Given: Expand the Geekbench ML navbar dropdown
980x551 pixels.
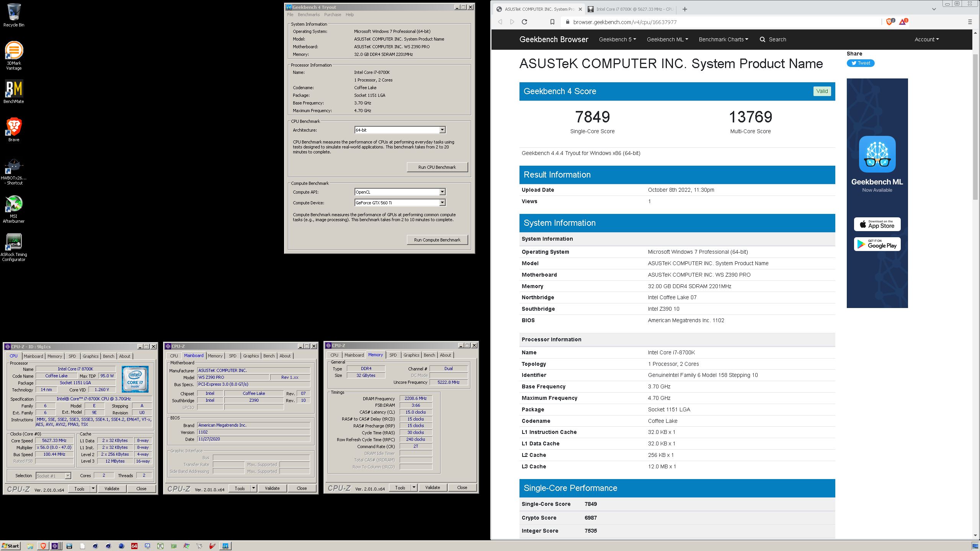Looking at the screenshot, I should (x=667, y=39).
